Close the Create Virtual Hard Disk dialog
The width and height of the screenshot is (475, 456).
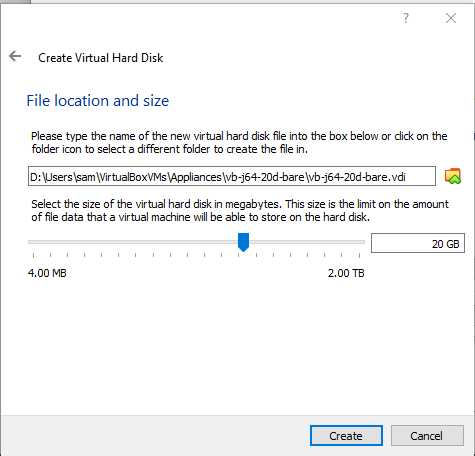(451, 18)
